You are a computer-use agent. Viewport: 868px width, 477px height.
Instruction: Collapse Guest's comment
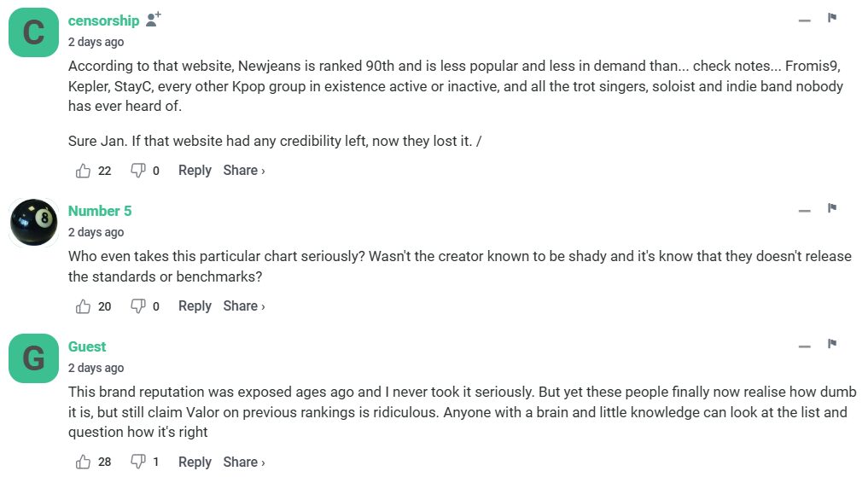pyautogui.click(x=804, y=346)
